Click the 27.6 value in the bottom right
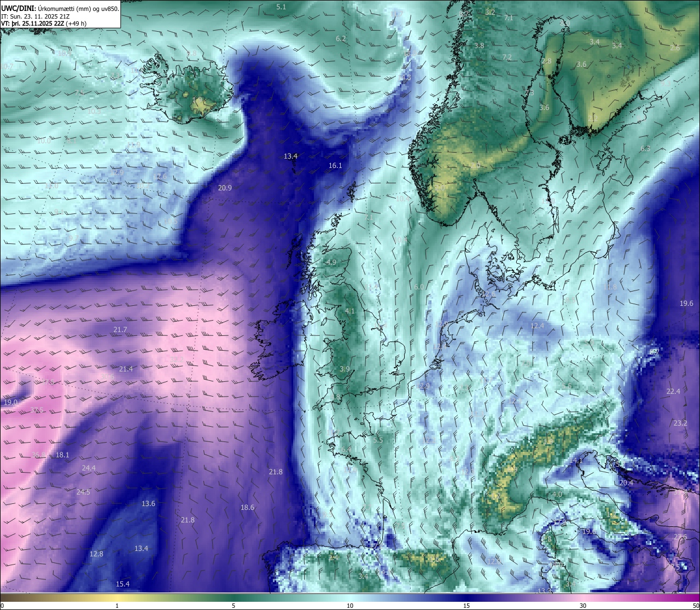This screenshot has width=700, height=610. coord(680,537)
